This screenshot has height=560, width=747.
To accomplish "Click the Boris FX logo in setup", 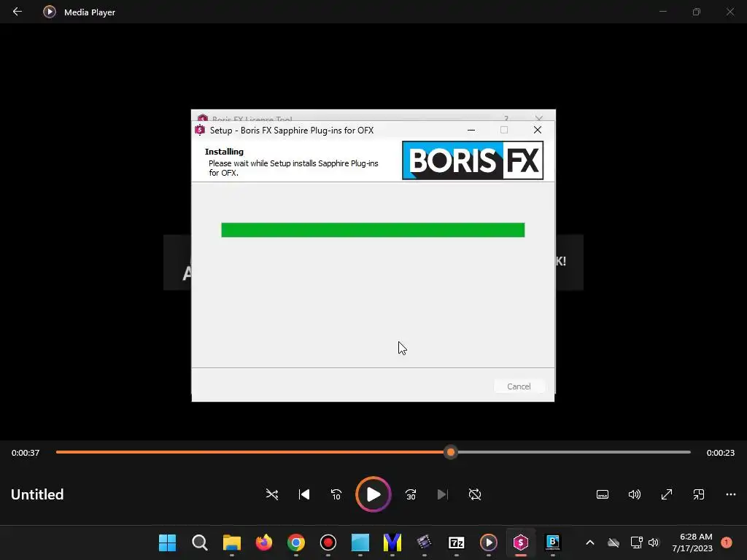I will tap(473, 160).
